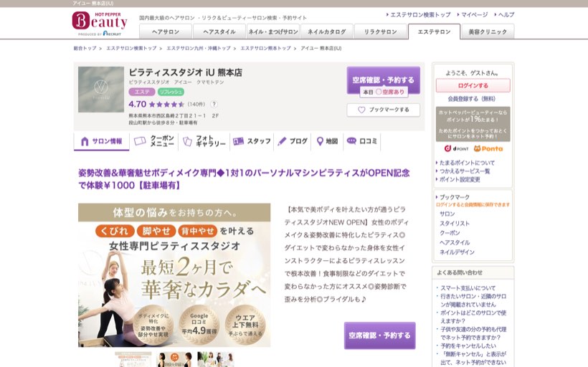
Task: Click the first small gallery thumbnail
Action: (133, 359)
